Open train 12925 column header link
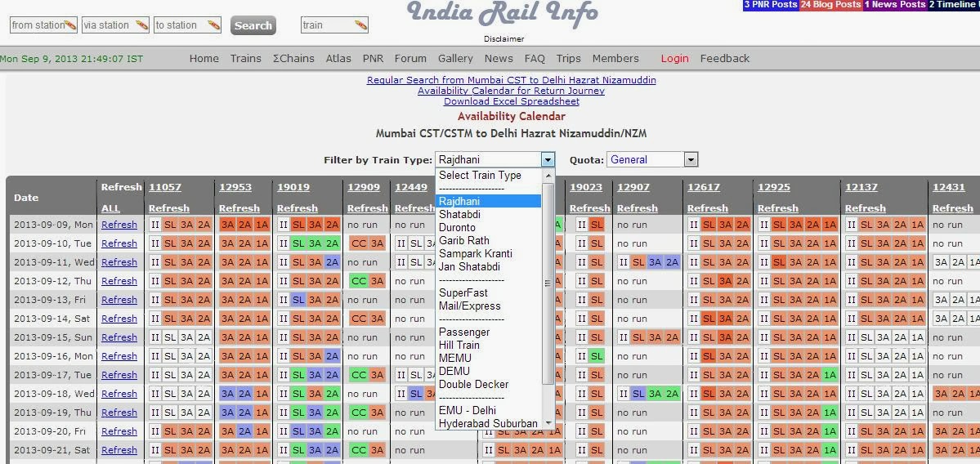Screen dimensions: 980x464 coord(774,187)
